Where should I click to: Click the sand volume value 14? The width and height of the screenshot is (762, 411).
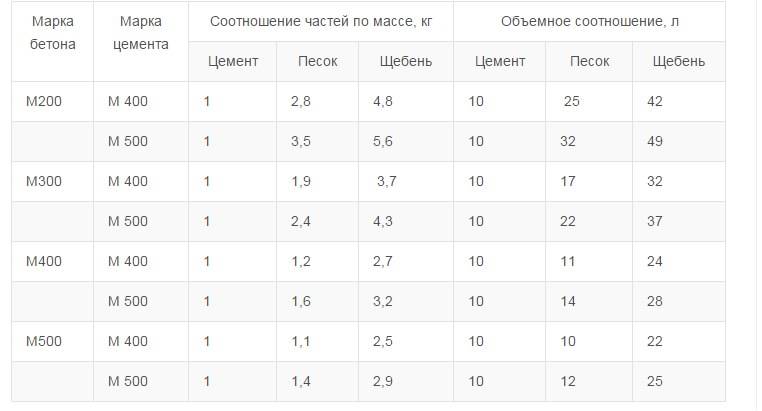[x=568, y=302]
